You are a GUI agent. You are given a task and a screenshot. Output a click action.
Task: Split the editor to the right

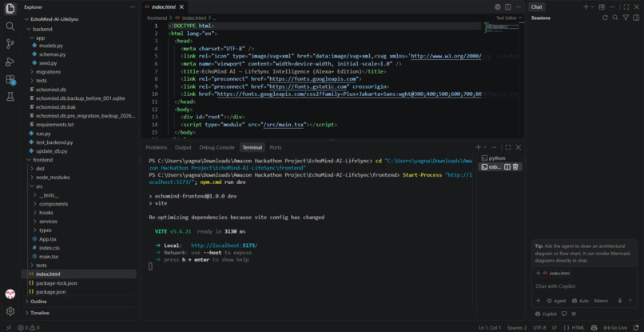pos(508,7)
